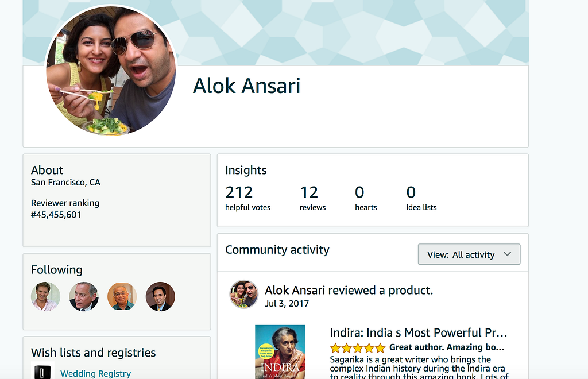
Task: Click the 212 helpful votes stat
Action: (x=247, y=198)
